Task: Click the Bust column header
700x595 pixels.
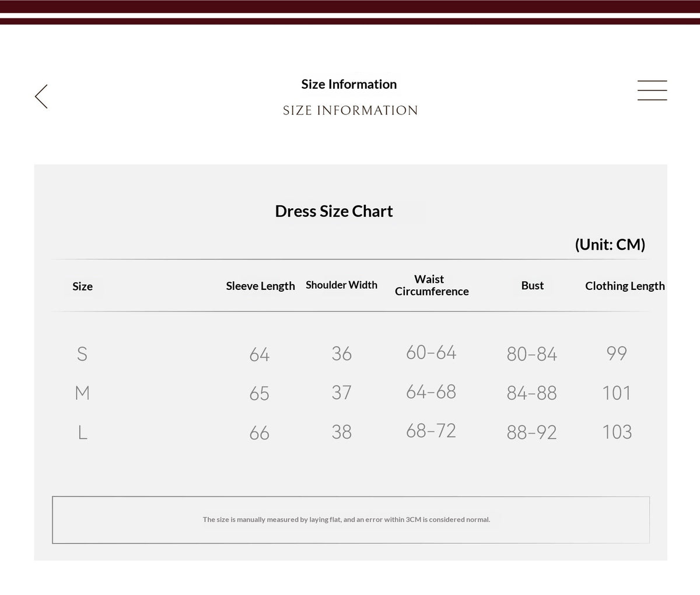Action: click(532, 285)
